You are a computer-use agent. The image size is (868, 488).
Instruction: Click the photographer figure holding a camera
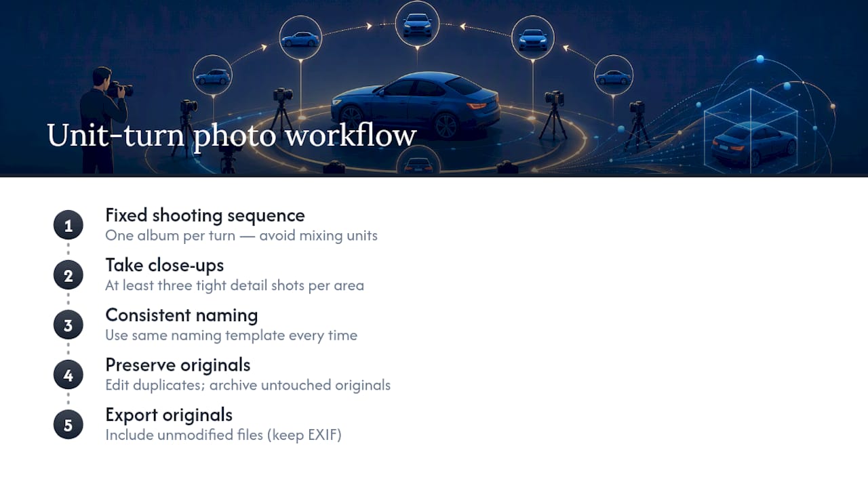pos(104,119)
